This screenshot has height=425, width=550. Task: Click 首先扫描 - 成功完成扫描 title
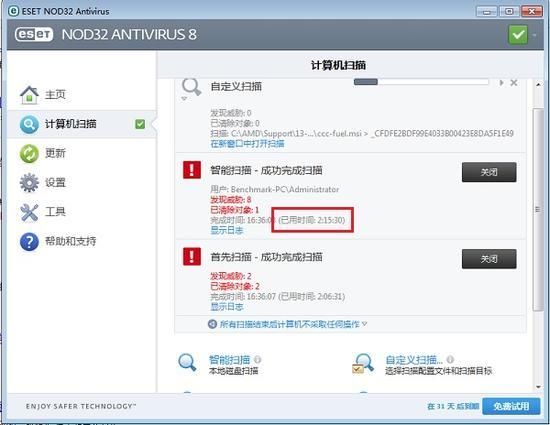(x=266, y=257)
